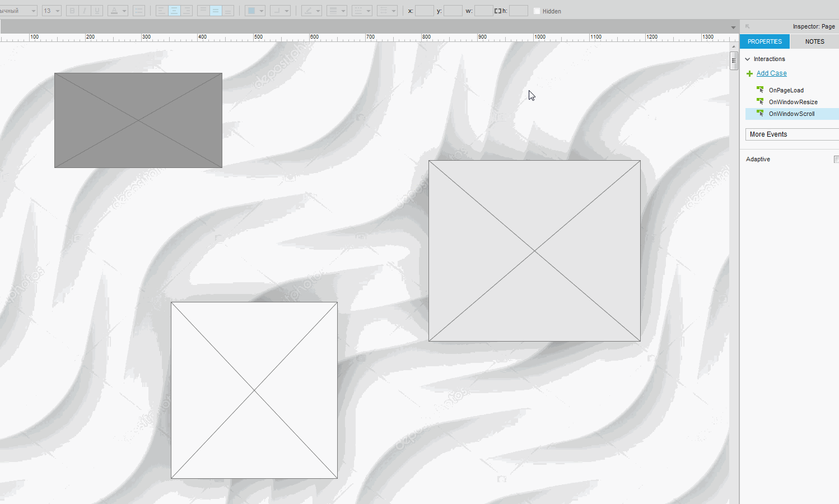Click the dark gray image placeholder
Viewport: 839px width, 504px height.
[138, 120]
